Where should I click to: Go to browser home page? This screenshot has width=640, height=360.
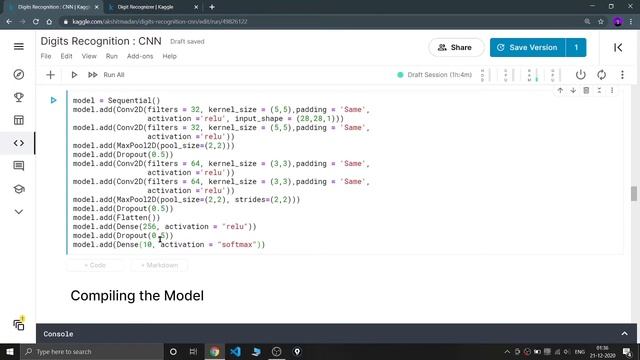tap(49, 22)
